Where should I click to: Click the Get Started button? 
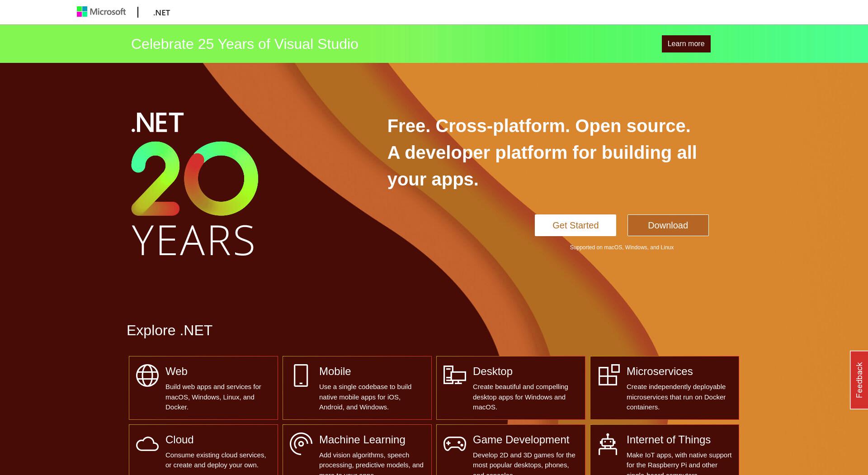(x=576, y=225)
